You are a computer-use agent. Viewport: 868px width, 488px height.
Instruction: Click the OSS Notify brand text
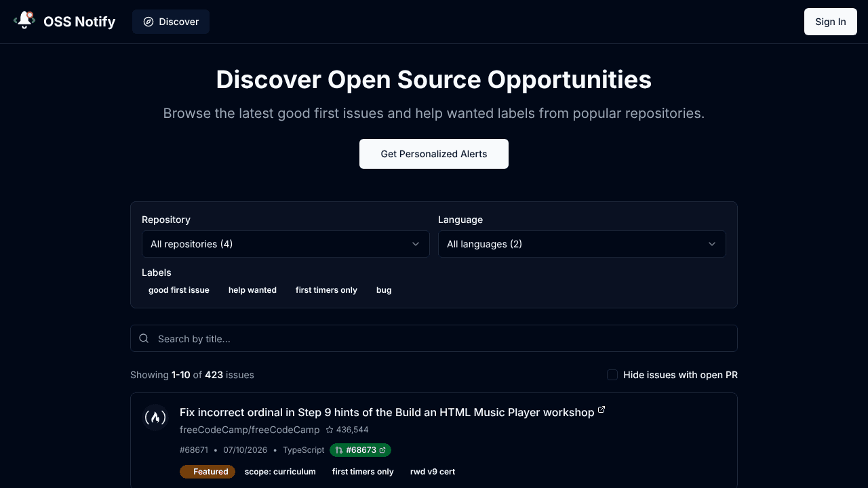click(x=79, y=22)
